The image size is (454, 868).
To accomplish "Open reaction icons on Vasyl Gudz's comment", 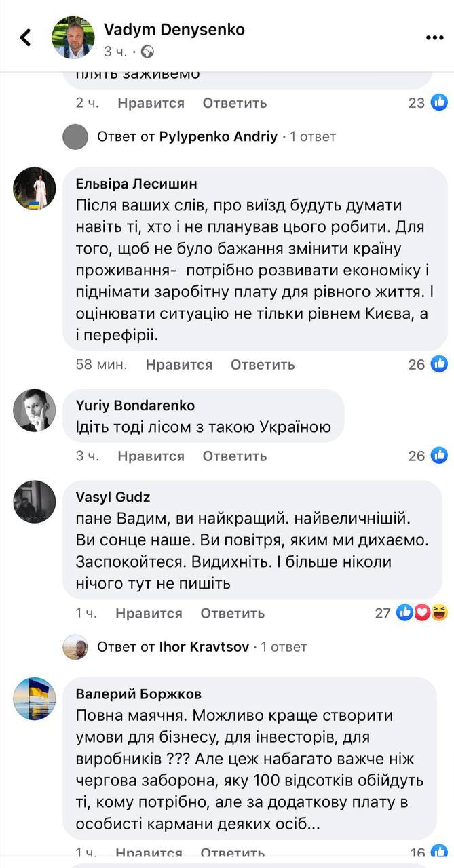I will pos(422,613).
